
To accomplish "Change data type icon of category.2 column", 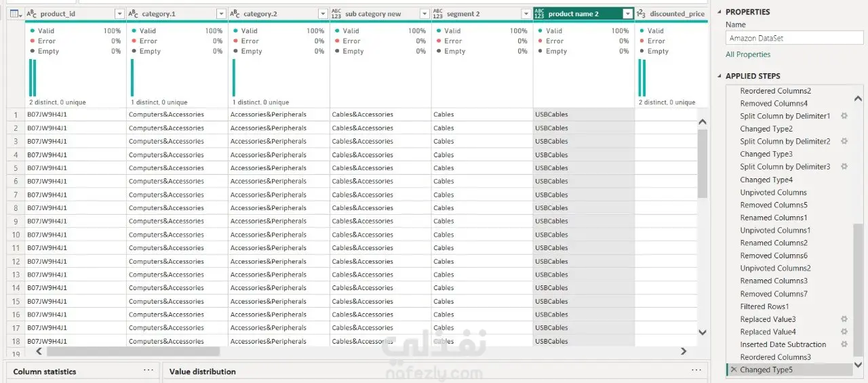I will [235, 14].
